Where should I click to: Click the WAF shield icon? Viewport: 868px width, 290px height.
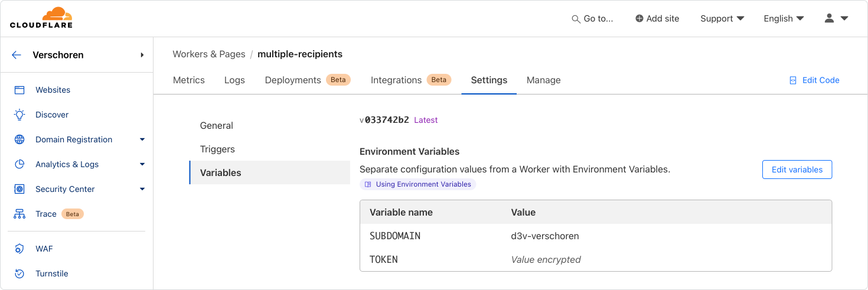(19, 249)
